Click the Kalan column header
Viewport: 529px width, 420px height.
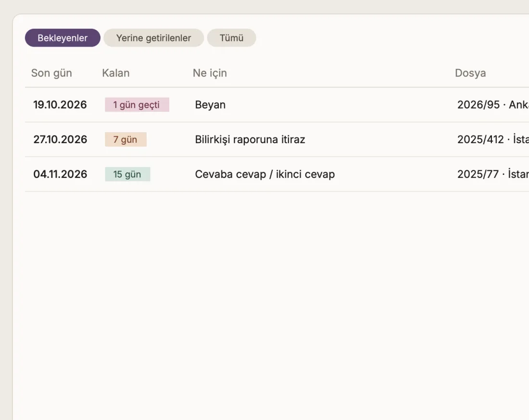point(116,73)
